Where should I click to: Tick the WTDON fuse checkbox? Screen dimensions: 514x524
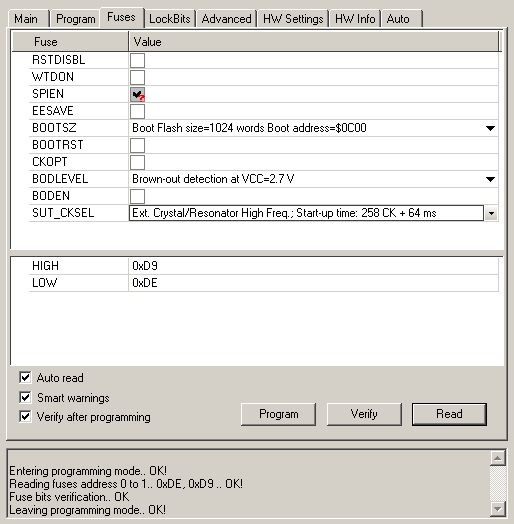[x=137, y=77]
